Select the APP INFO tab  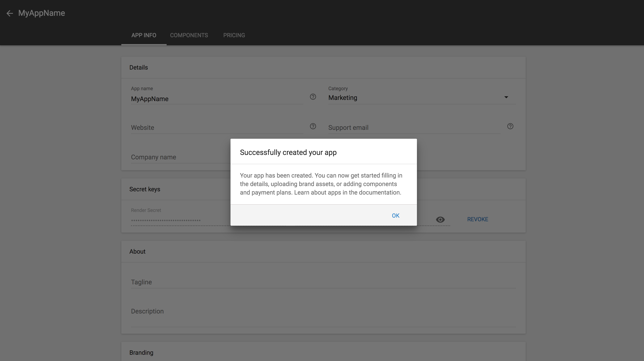[143, 35]
